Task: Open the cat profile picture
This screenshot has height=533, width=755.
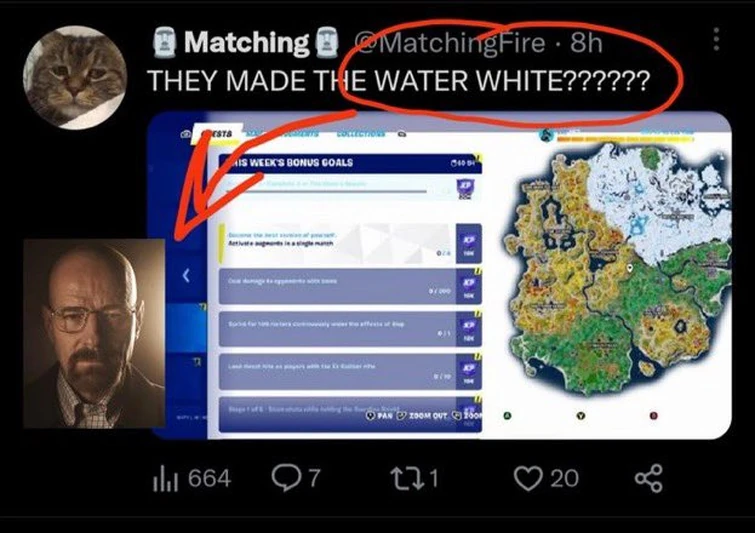Action: (x=75, y=77)
